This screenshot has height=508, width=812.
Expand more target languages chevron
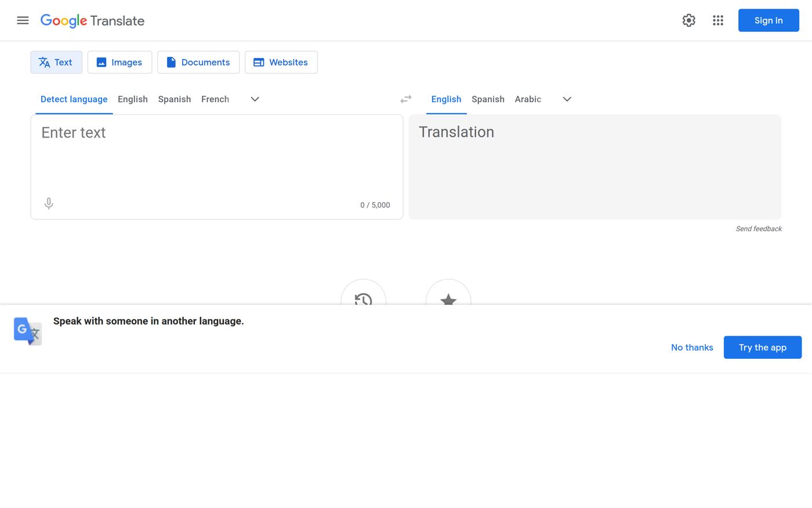point(567,99)
